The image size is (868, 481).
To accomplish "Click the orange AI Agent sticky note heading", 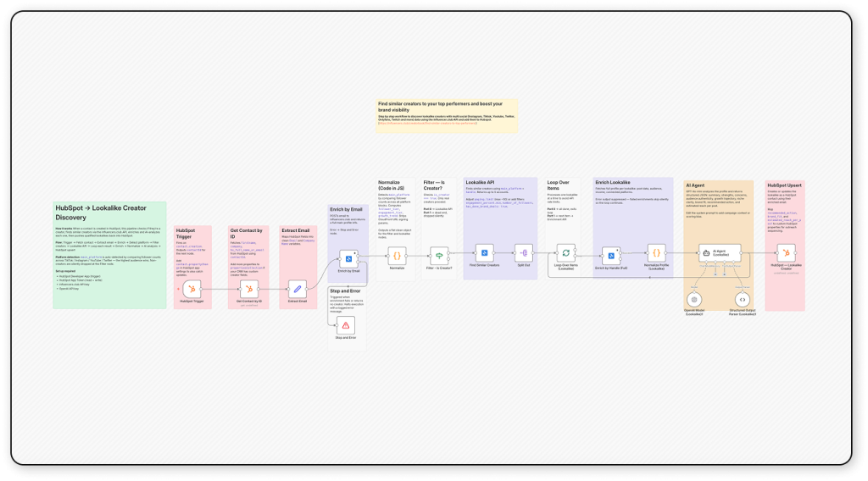I will click(694, 185).
